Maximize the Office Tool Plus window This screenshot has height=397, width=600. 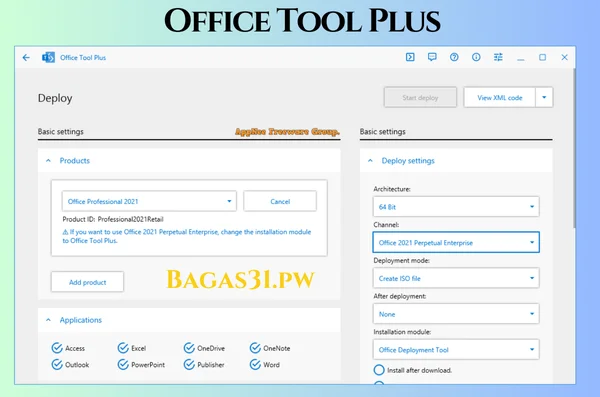542,57
